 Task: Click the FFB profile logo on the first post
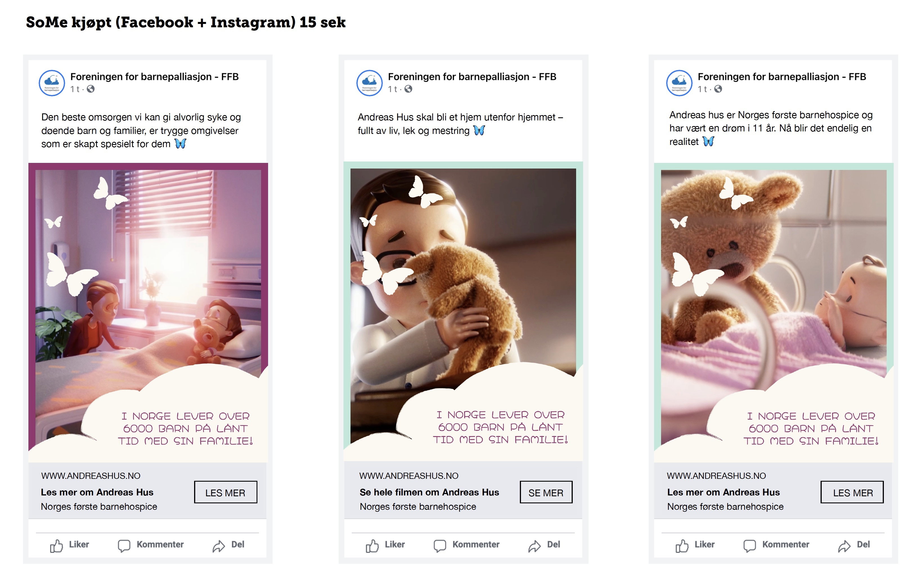pyautogui.click(x=52, y=83)
